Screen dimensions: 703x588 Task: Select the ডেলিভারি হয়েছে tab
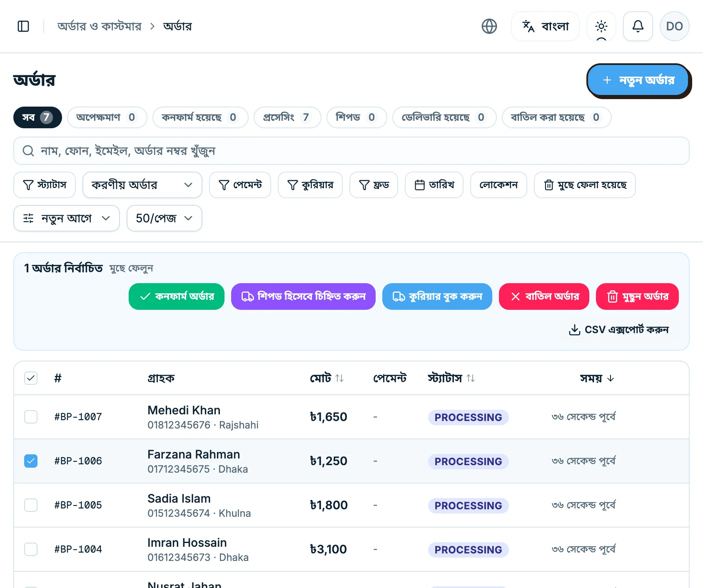[444, 117]
